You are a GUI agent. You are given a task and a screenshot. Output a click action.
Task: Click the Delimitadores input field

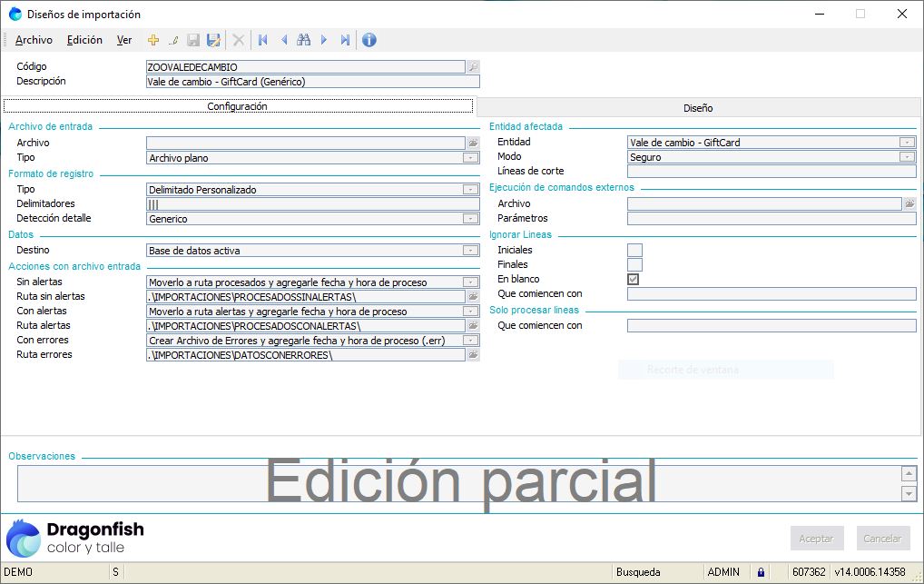tap(313, 204)
